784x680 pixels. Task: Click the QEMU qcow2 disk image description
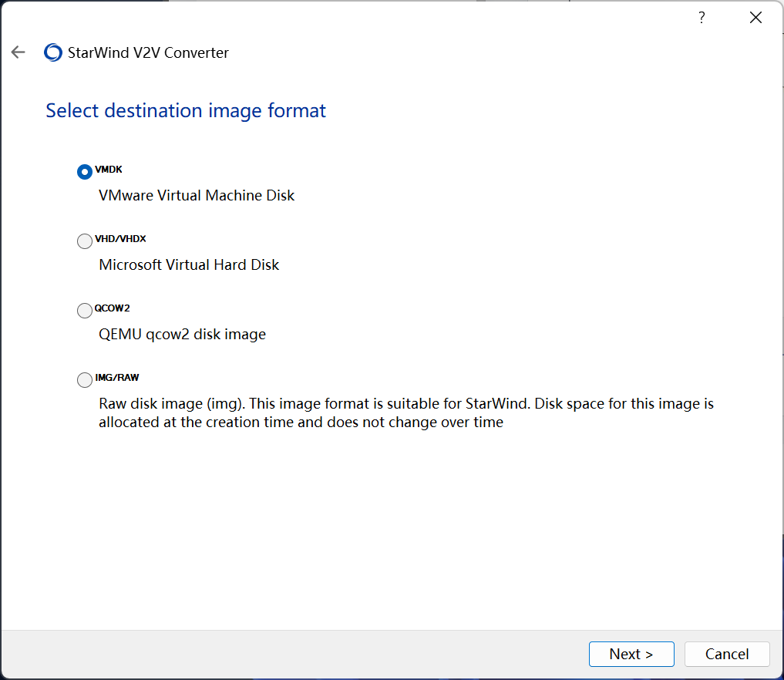tap(182, 335)
